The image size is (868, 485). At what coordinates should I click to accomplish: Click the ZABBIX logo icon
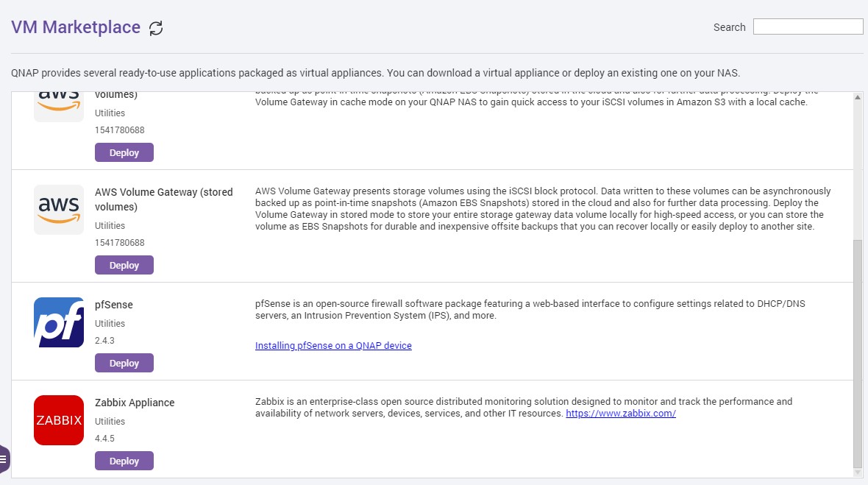coord(58,420)
